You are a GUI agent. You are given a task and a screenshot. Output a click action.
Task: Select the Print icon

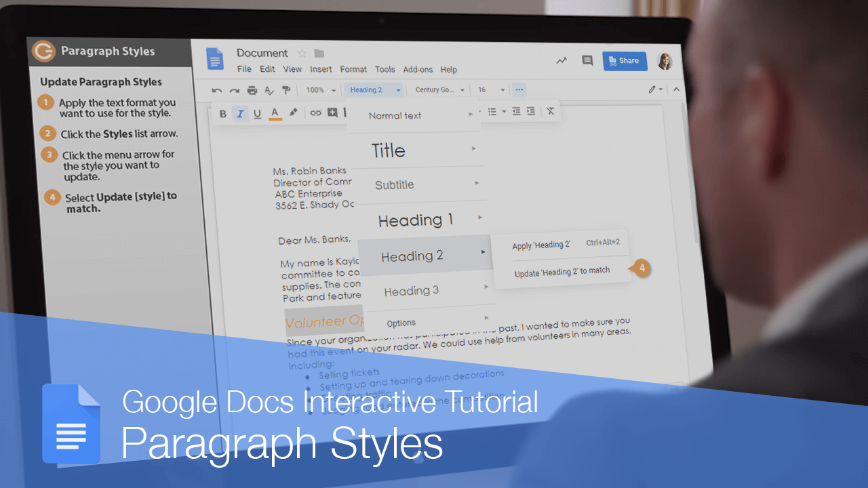[x=252, y=89]
